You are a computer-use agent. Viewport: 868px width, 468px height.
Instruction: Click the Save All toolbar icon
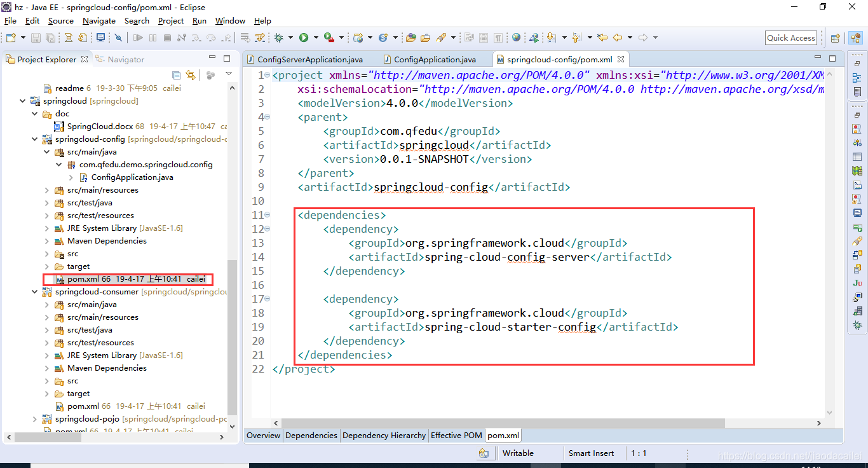pos(50,38)
